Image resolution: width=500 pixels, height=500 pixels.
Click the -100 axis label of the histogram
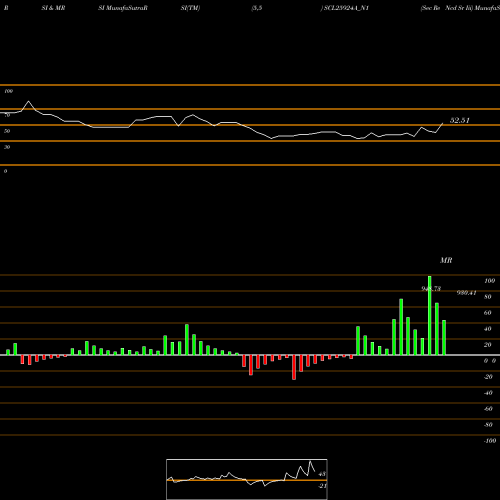[490, 441]
